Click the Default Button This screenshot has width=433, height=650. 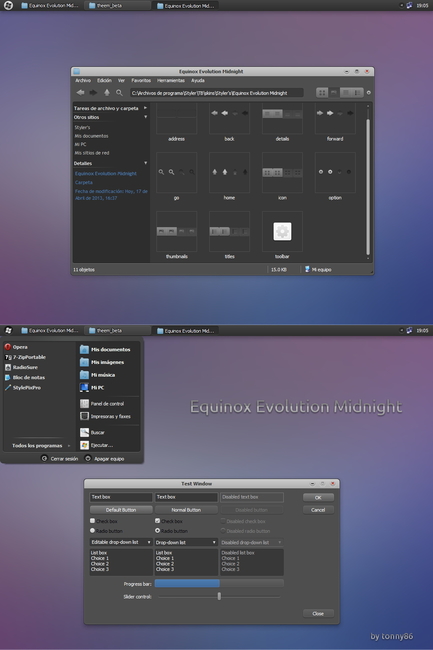[x=121, y=510]
